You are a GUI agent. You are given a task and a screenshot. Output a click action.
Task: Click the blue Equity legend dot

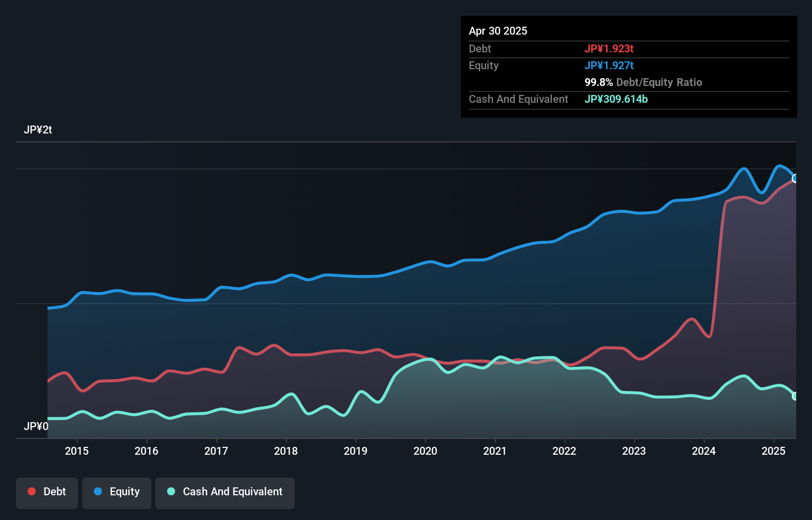[98, 491]
